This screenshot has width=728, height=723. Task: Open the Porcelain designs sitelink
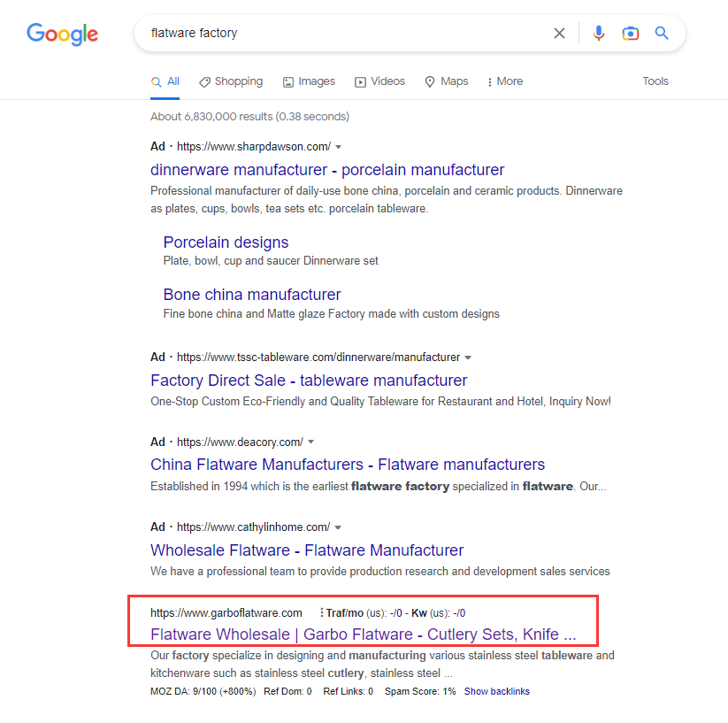click(x=226, y=242)
